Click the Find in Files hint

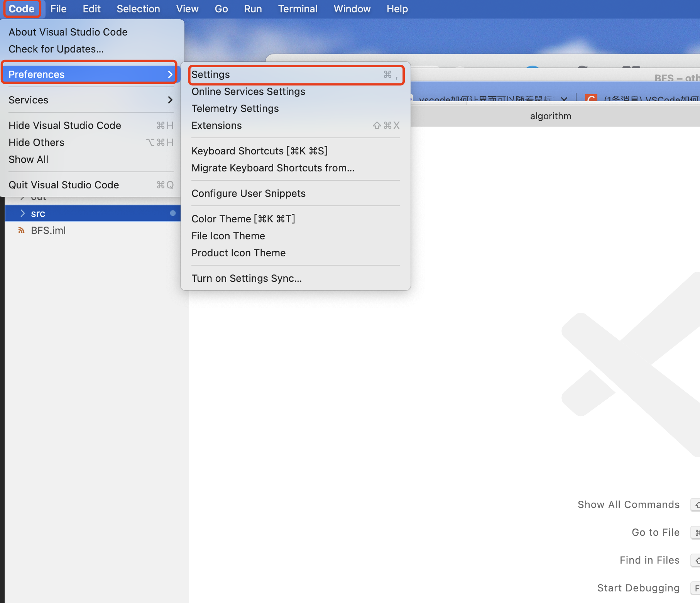click(649, 560)
